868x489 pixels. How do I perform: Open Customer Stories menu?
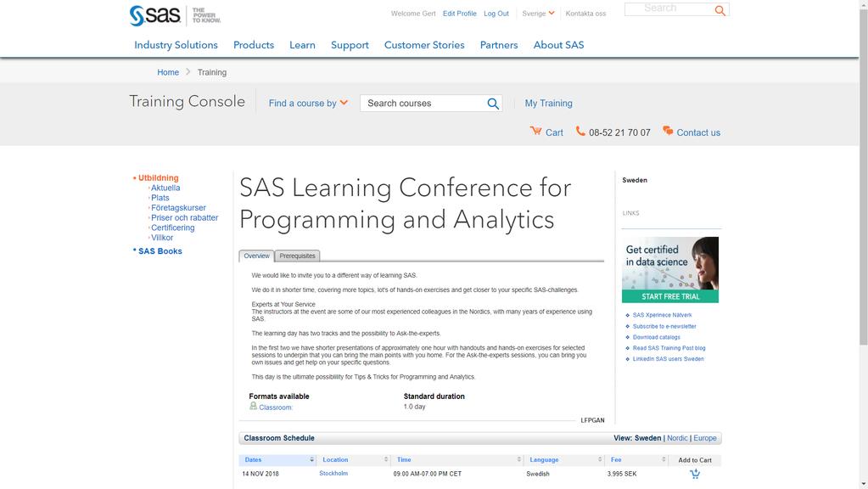pyautogui.click(x=424, y=45)
